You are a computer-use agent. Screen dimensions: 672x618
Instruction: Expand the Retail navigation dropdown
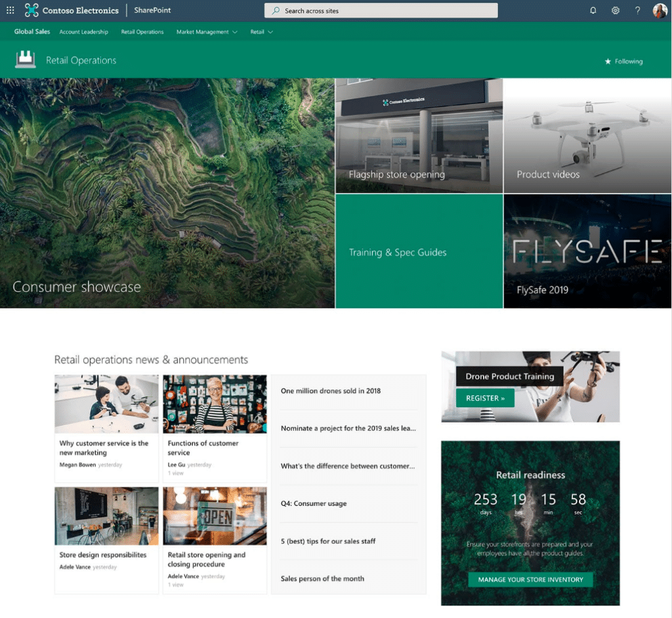[x=261, y=31]
